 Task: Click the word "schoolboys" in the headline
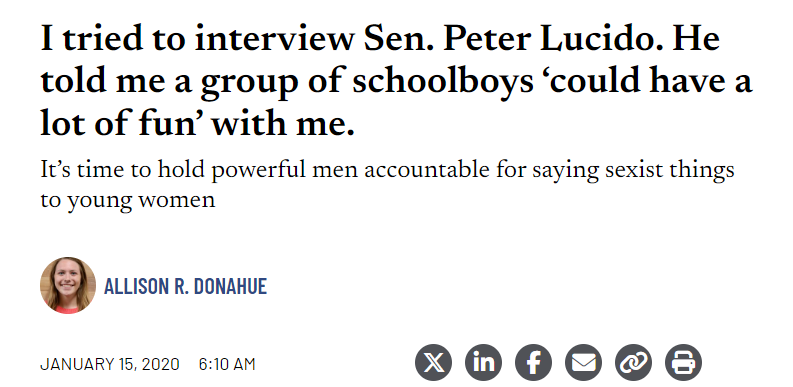[443, 82]
